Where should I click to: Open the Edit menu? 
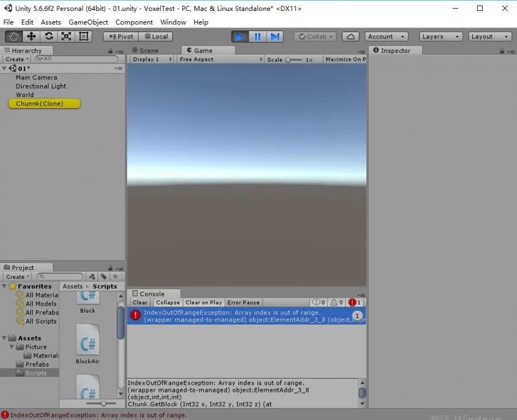27,22
